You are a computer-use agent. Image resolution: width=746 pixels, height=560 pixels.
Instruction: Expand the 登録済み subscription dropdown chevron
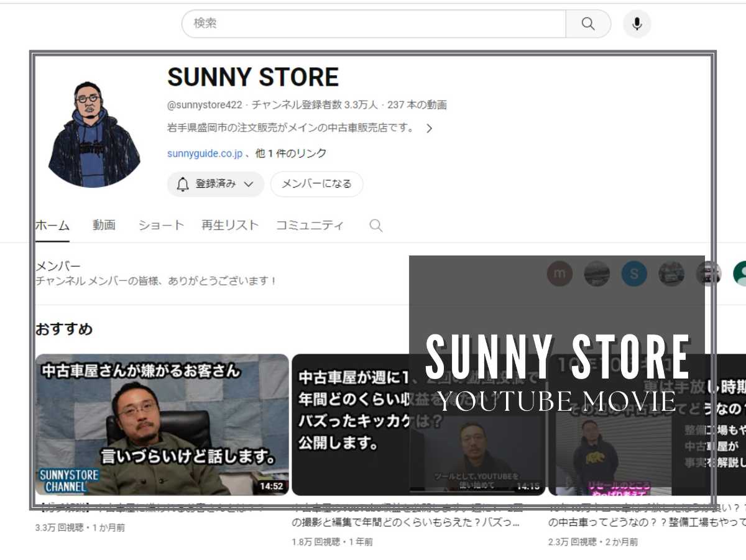250,184
